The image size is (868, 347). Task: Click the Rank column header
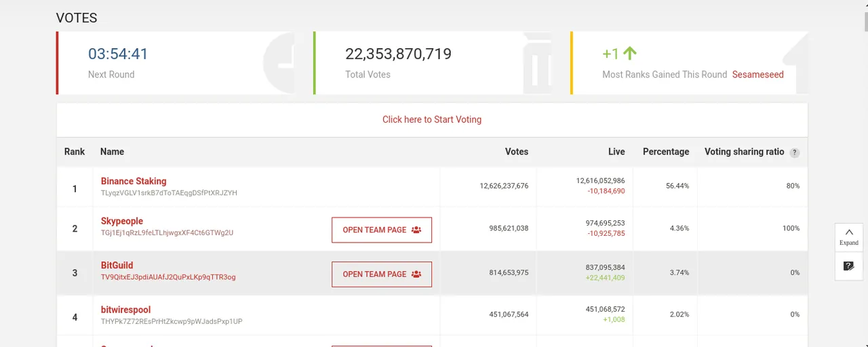[x=75, y=152]
